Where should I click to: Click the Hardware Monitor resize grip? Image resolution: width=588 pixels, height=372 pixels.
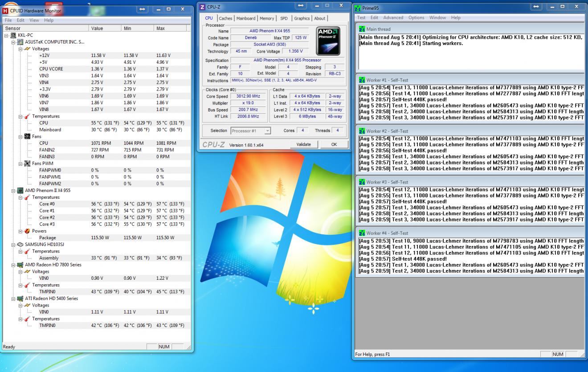pyautogui.click(x=188, y=347)
